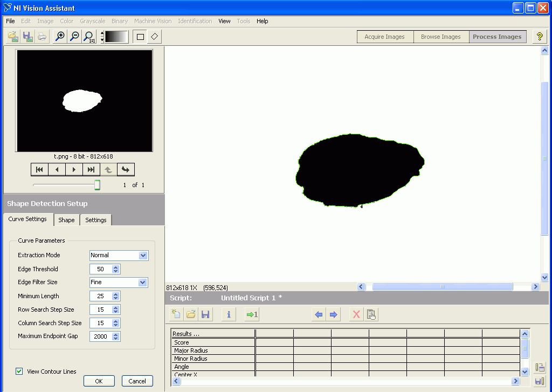Image resolution: width=552 pixels, height=392 pixels.
Task: Click the Browse Images button
Action: tap(440, 37)
